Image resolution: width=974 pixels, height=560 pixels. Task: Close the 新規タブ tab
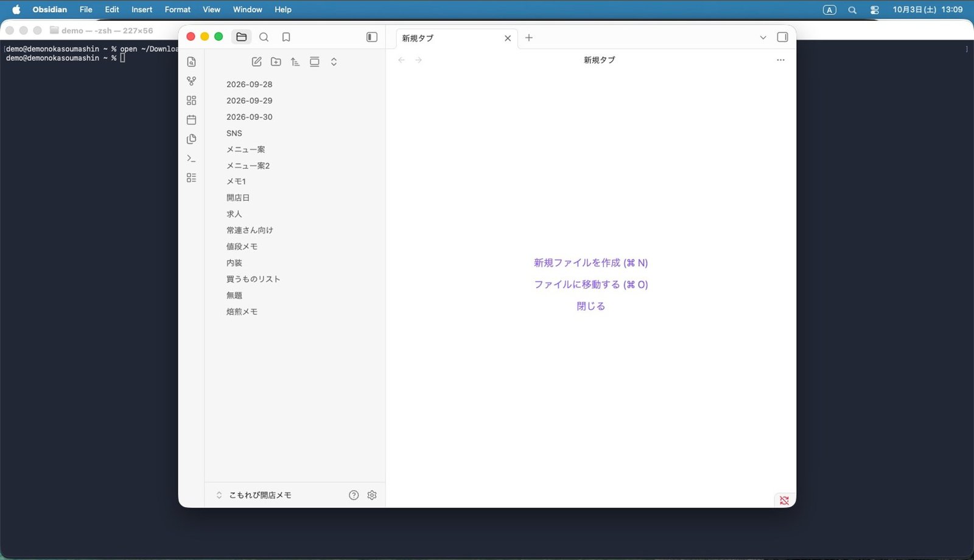point(508,38)
